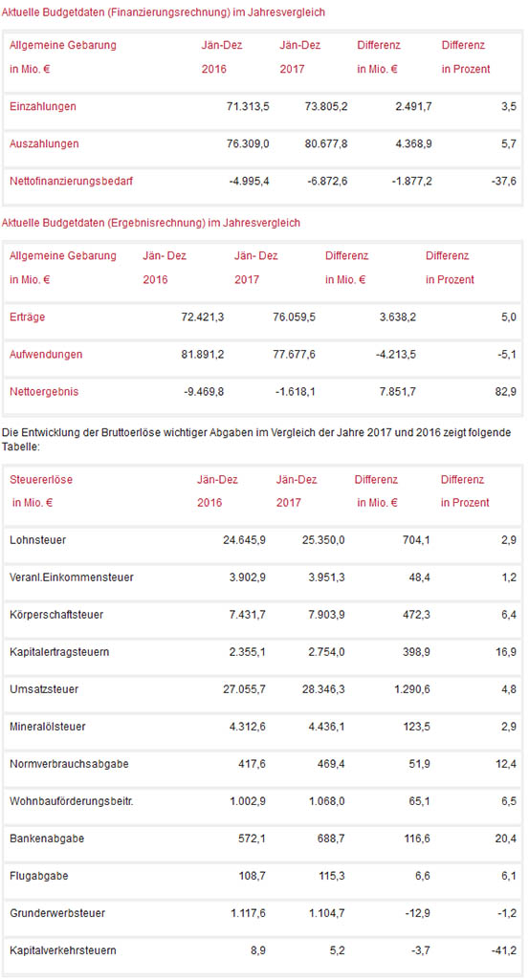Select the Bankenabgabe percent value 20,4

(506, 838)
